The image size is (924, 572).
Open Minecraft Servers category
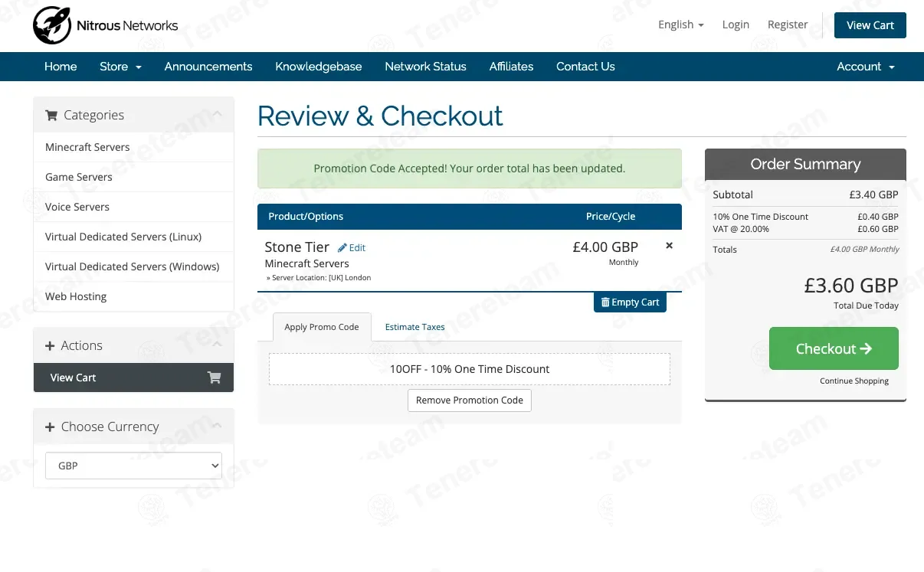(87, 147)
